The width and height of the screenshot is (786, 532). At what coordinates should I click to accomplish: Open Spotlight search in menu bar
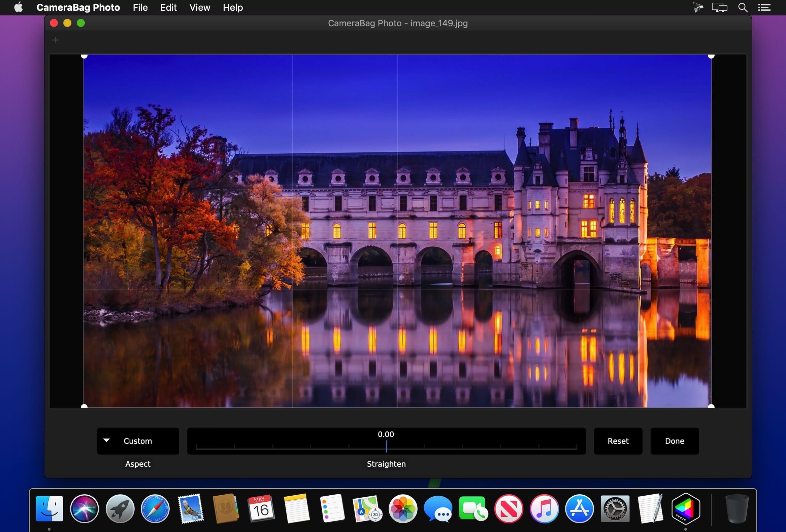click(743, 7)
